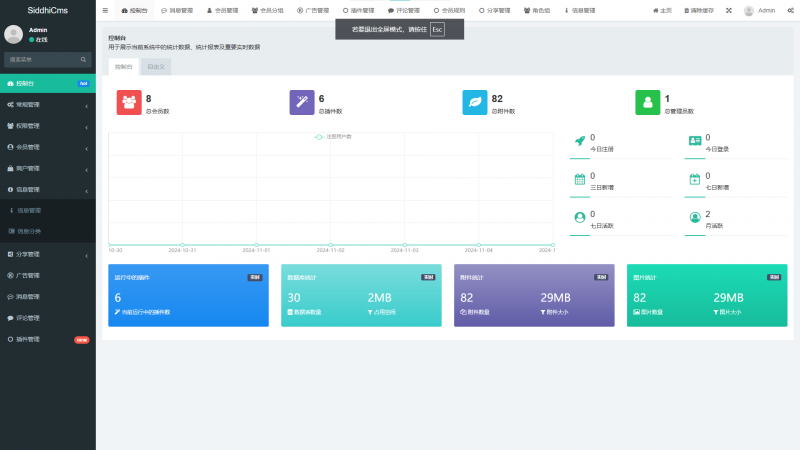Open 图片统计 green card
800x450 pixels.
pyautogui.click(x=707, y=295)
